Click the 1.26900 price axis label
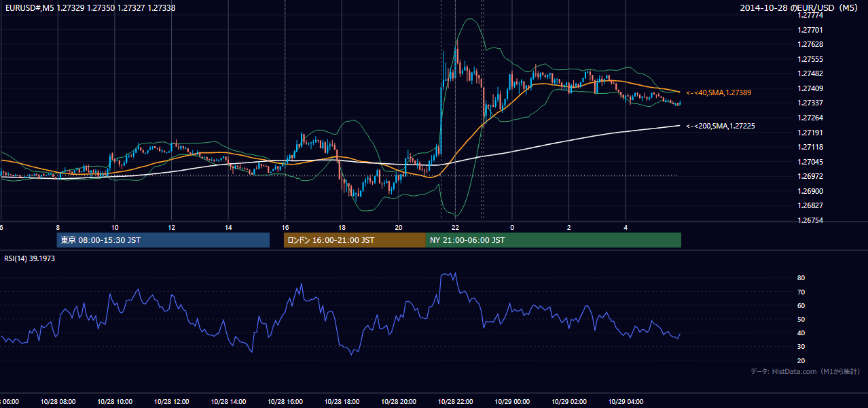This screenshot has width=868, height=408. coord(810,191)
